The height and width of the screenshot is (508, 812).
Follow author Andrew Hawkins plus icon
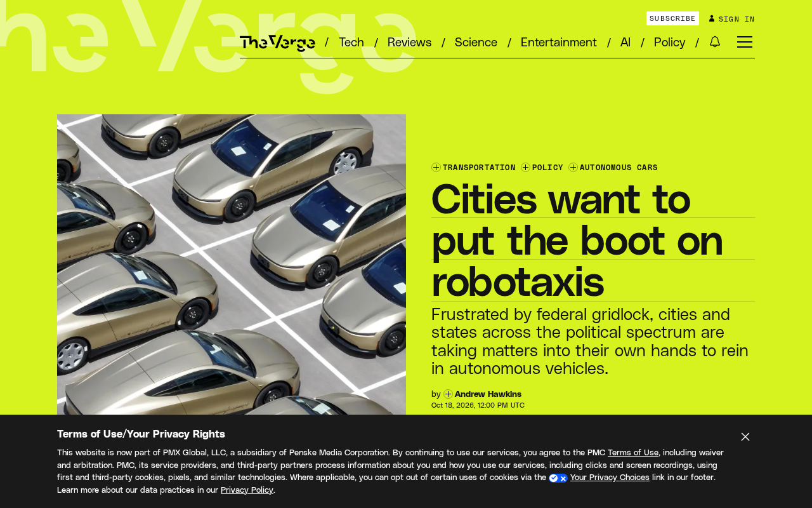(x=448, y=394)
